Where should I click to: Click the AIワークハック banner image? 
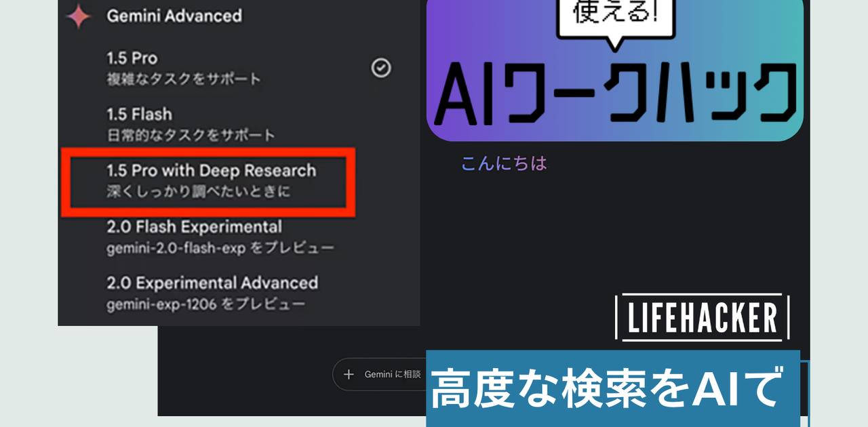[614, 70]
